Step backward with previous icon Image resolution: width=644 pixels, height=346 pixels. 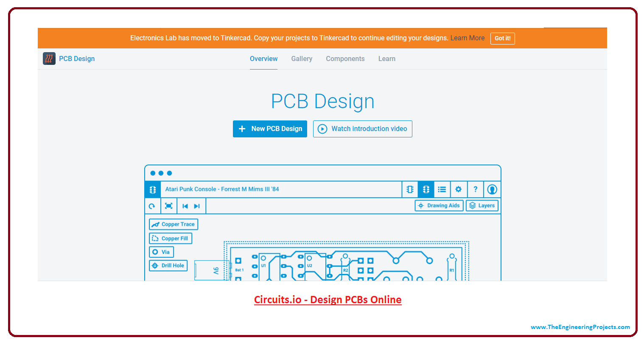[x=185, y=206]
